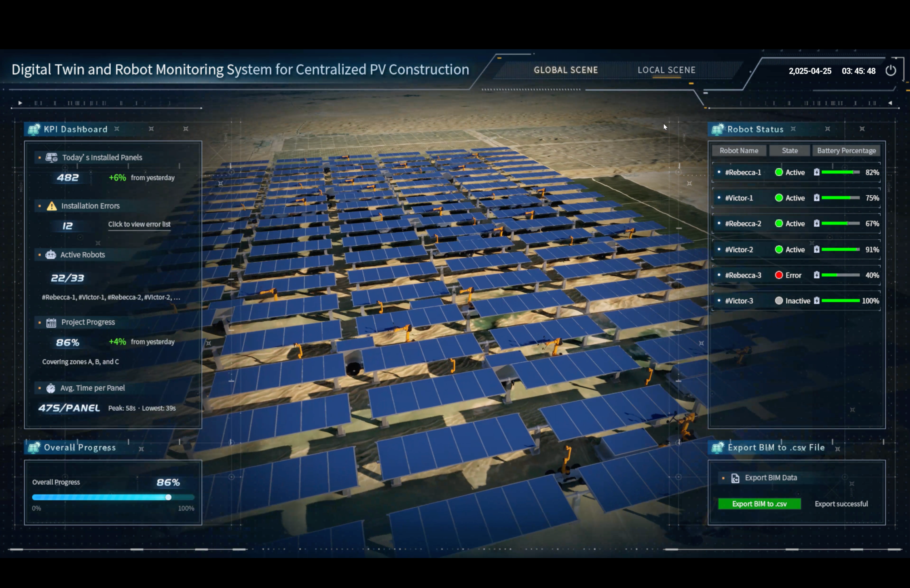This screenshot has height=588, width=910.
Task: Click the Robot Status panel icon
Action: (x=717, y=129)
